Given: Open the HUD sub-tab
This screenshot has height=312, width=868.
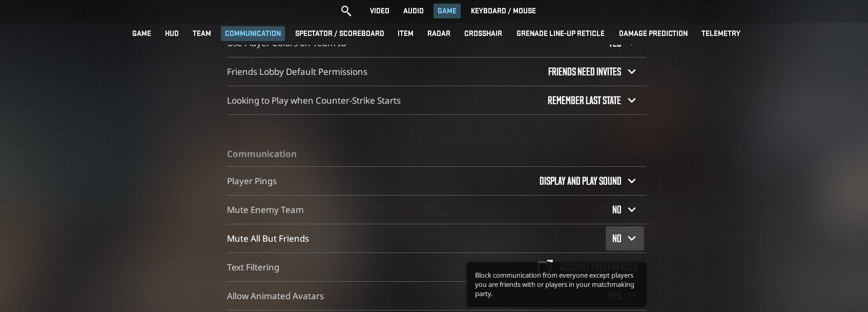Looking at the screenshot, I should 172,33.
